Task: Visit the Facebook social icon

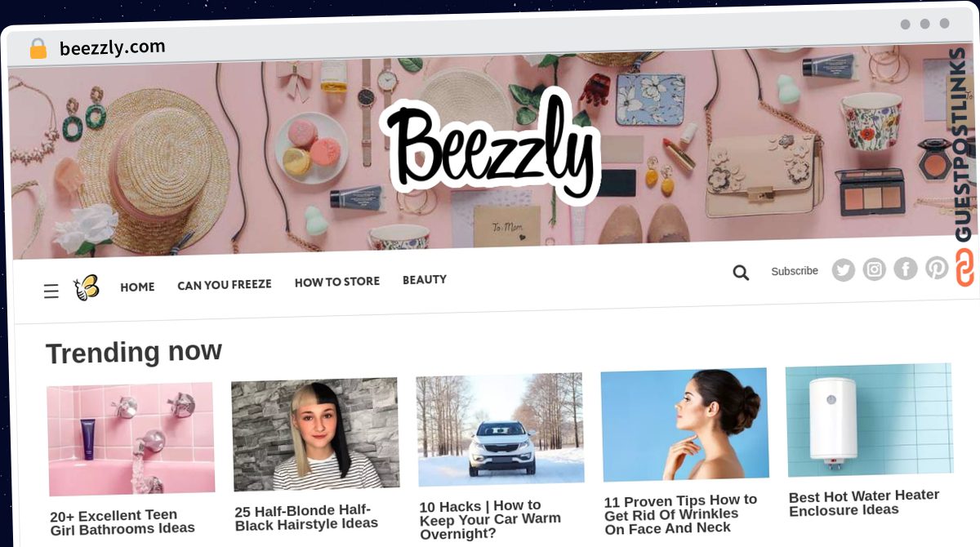Action: (905, 268)
